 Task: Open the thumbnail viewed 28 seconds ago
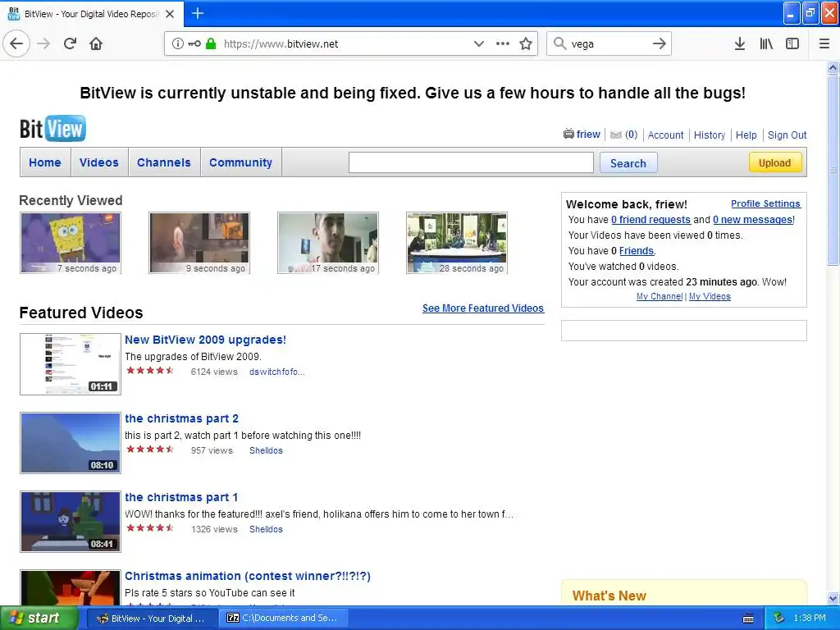[457, 243]
